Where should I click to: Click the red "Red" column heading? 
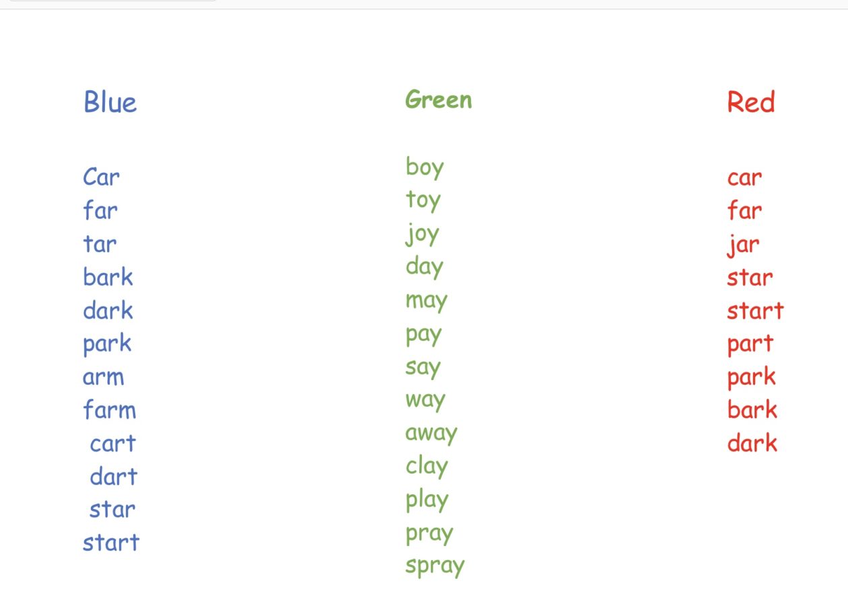point(750,102)
